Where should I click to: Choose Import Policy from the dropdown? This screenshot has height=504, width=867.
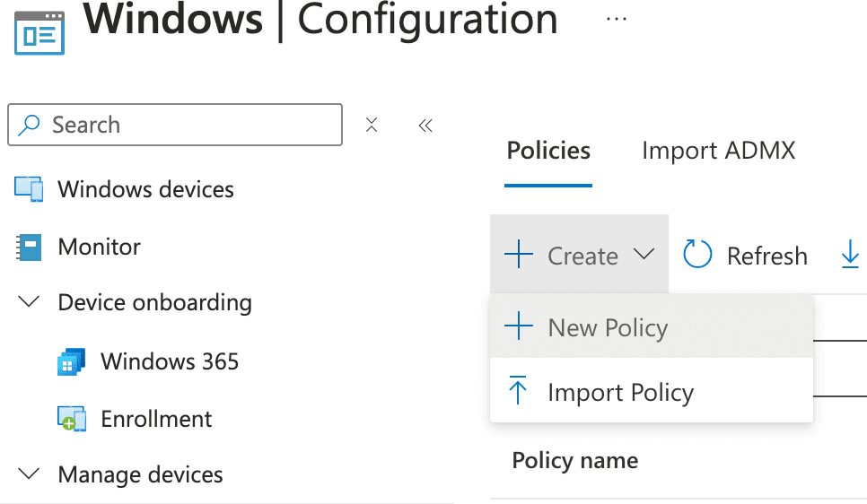pos(620,393)
